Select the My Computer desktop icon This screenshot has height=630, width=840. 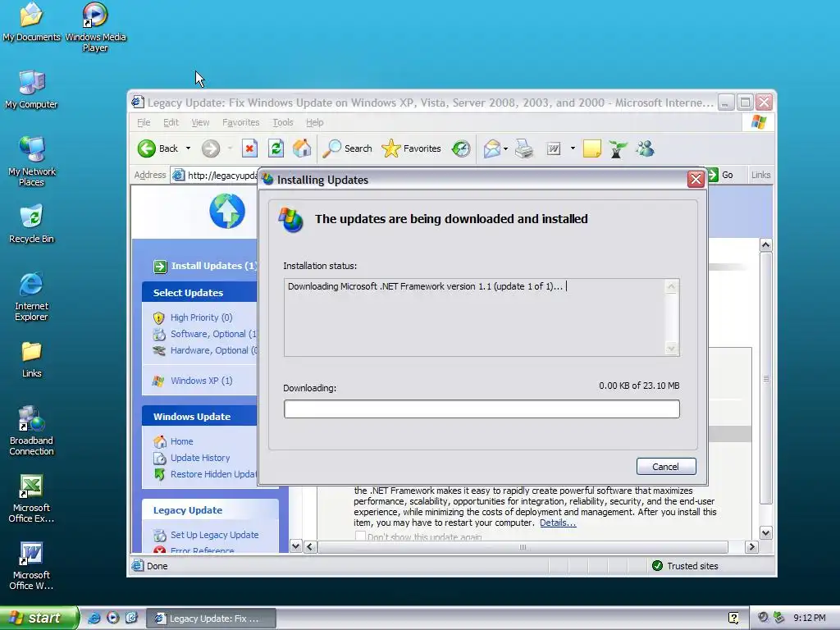[x=32, y=89]
